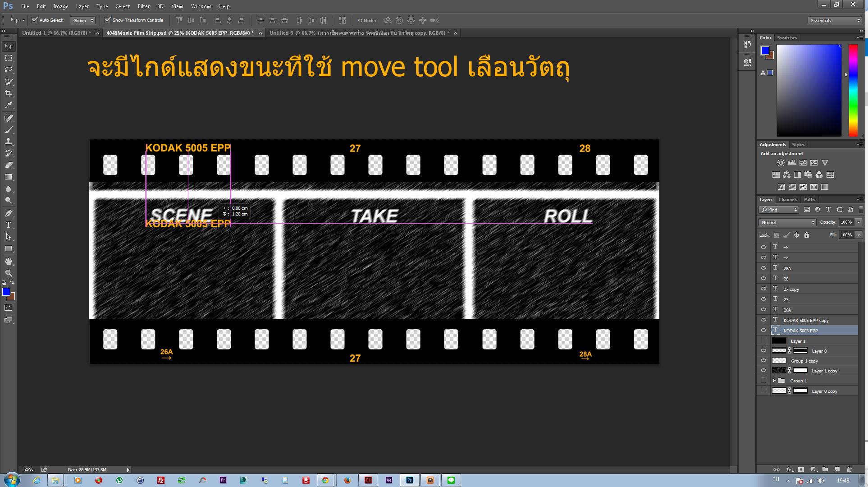Expand the Group 1 layer folder
This screenshot has width=868, height=487.
pos(774,381)
